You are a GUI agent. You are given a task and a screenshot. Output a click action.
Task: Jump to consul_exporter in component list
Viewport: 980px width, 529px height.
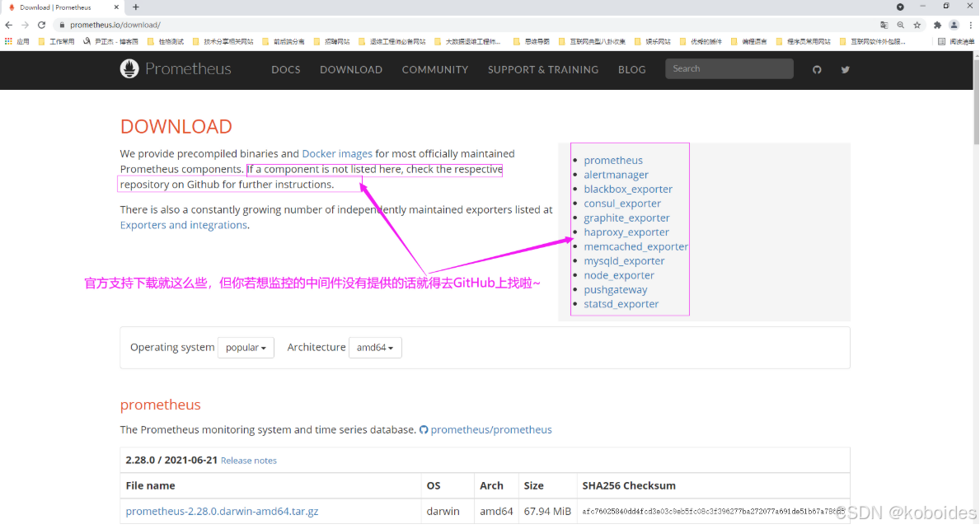pos(622,204)
